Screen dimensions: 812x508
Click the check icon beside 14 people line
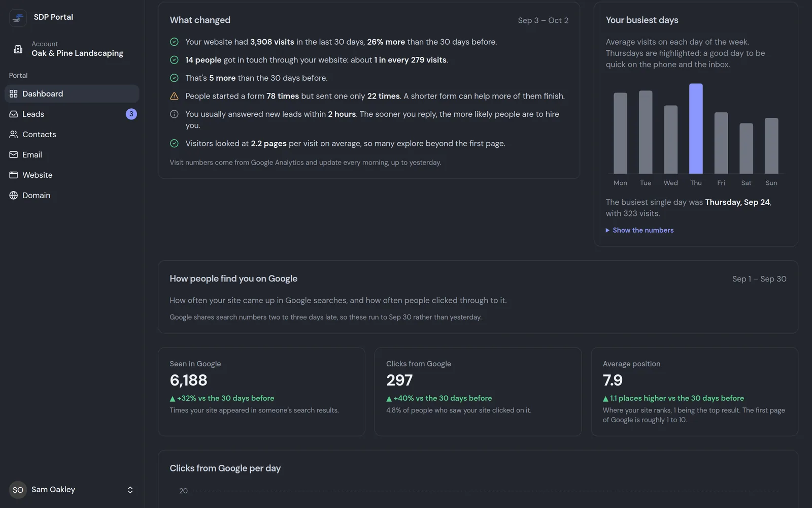(x=174, y=60)
